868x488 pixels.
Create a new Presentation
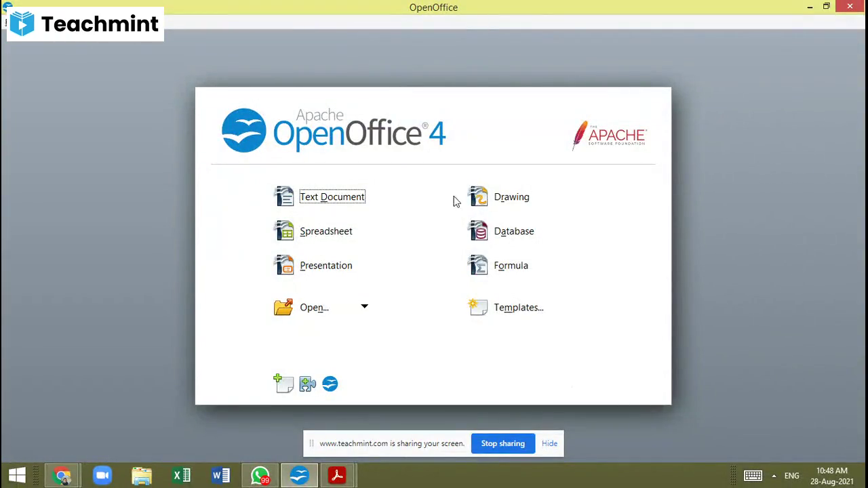pos(326,266)
